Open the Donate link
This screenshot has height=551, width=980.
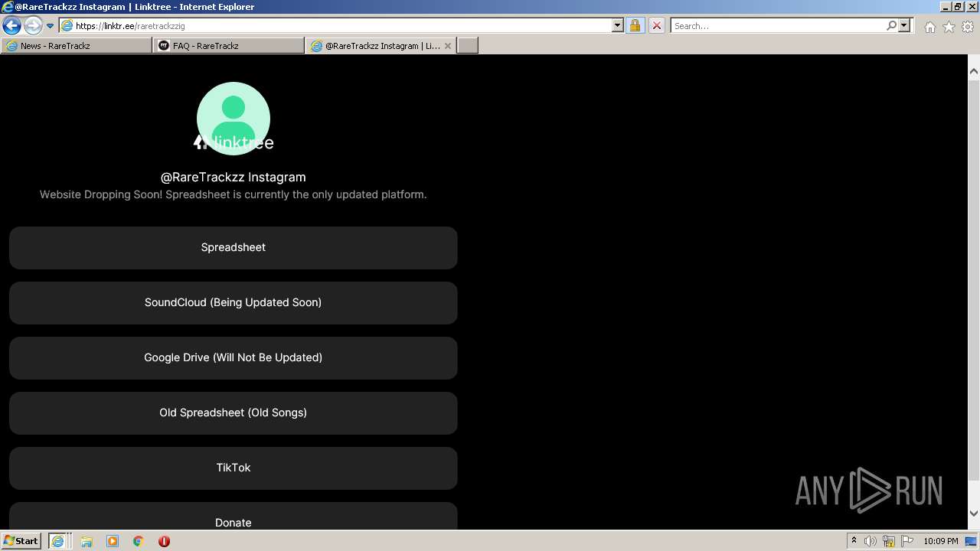pos(234,517)
